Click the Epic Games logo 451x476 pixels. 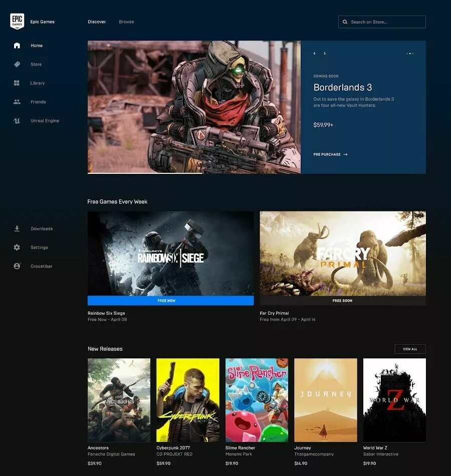point(18,22)
